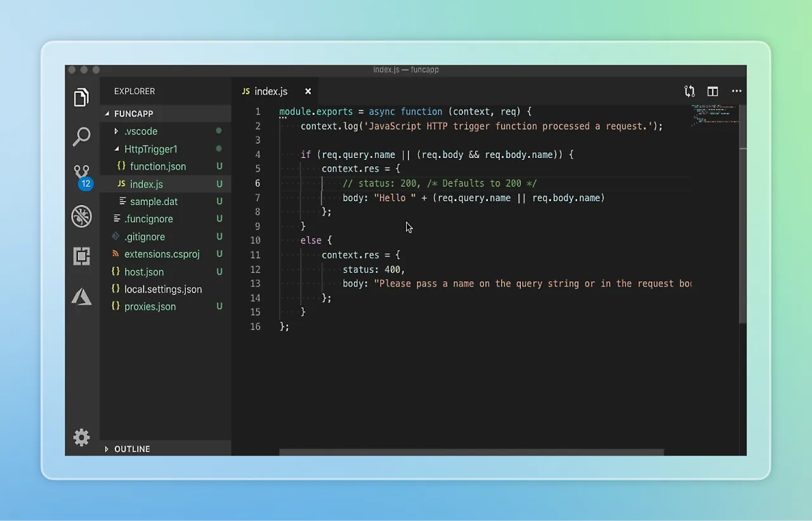This screenshot has height=521, width=812.
Task: Select the index.js editor tab
Action: 271,91
